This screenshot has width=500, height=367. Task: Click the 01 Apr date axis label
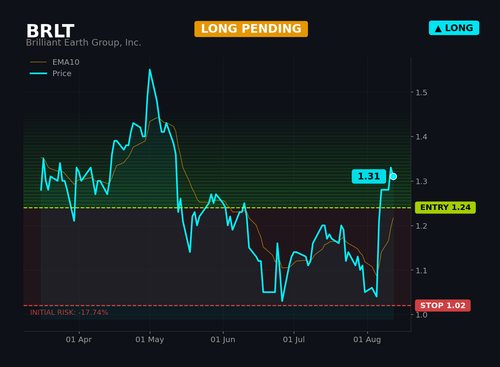[79, 340]
